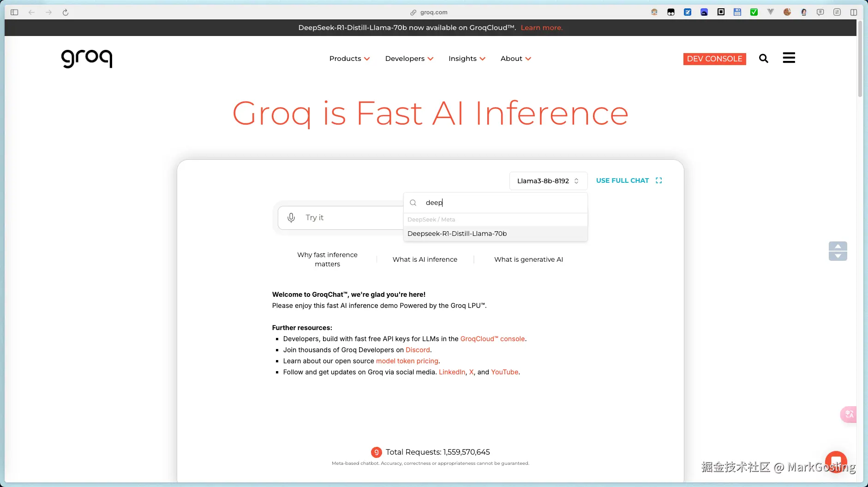
Task: Toggle the browser sidebar panel icon
Action: pyautogui.click(x=14, y=12)
